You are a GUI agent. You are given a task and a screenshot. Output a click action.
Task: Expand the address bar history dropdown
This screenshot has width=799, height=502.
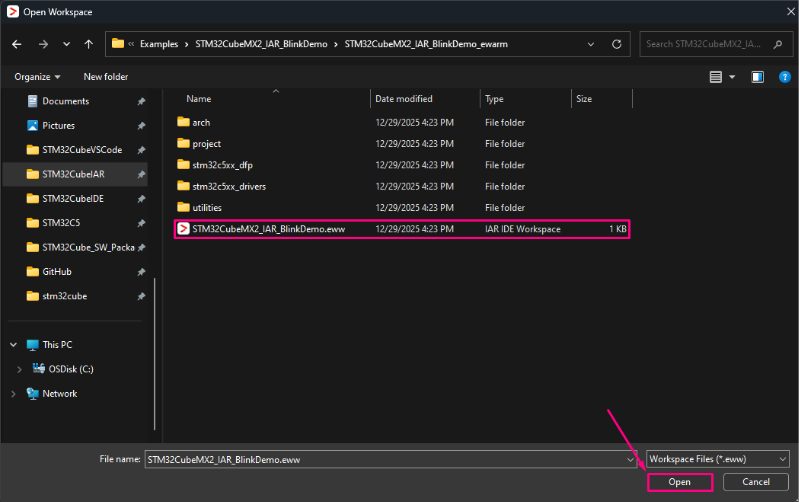point(591,44)
